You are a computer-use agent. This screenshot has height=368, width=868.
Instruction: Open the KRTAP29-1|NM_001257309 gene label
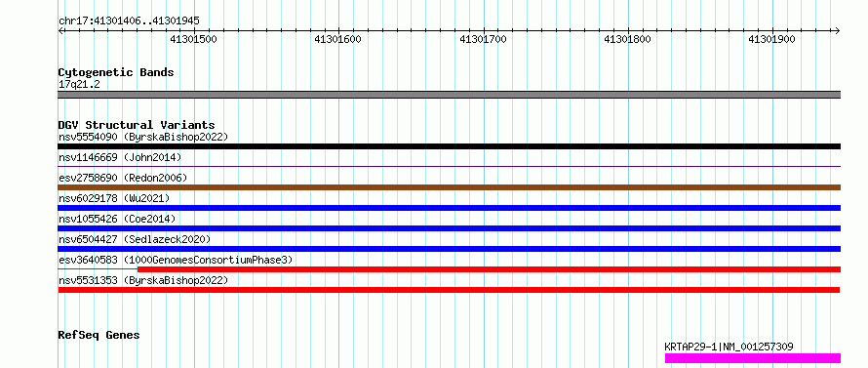click(x=730, y=347)
